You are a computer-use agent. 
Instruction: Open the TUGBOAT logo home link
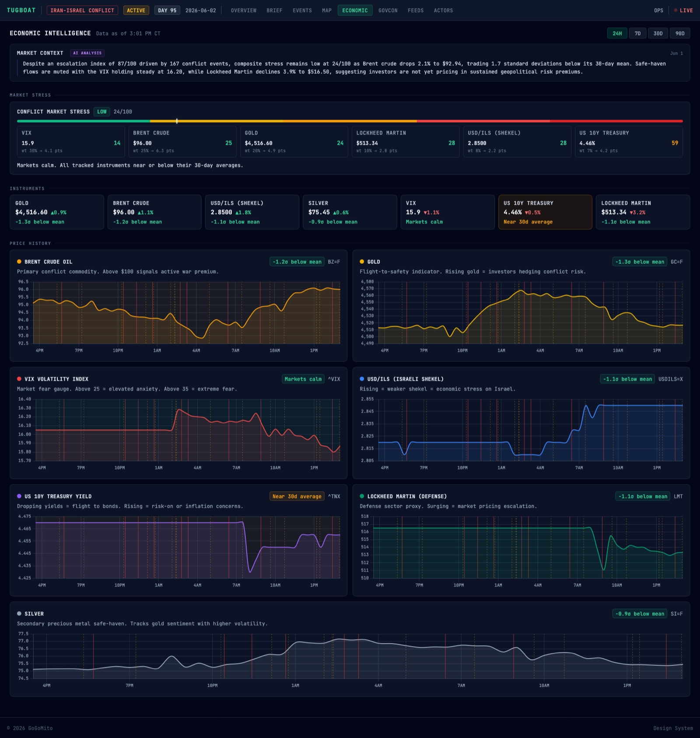coord(21,10)
